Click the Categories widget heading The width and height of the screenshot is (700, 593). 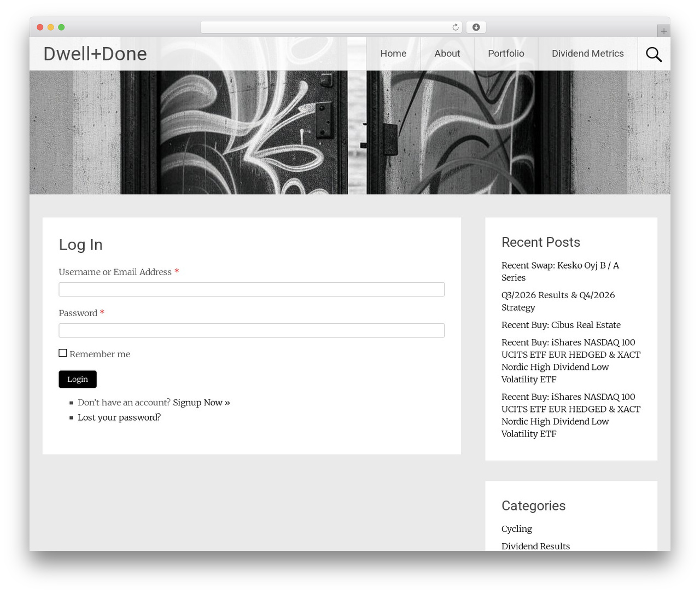(x=533, y=506)
